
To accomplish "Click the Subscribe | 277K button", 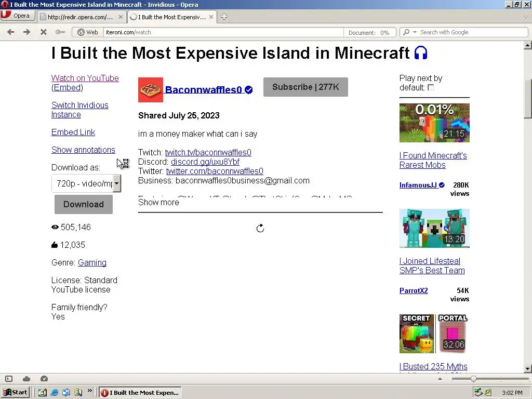I will pyautogui.click(x=305, y=87).
